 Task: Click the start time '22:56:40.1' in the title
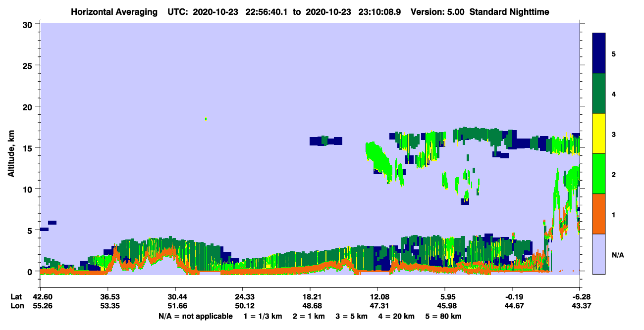click(267, 11)
